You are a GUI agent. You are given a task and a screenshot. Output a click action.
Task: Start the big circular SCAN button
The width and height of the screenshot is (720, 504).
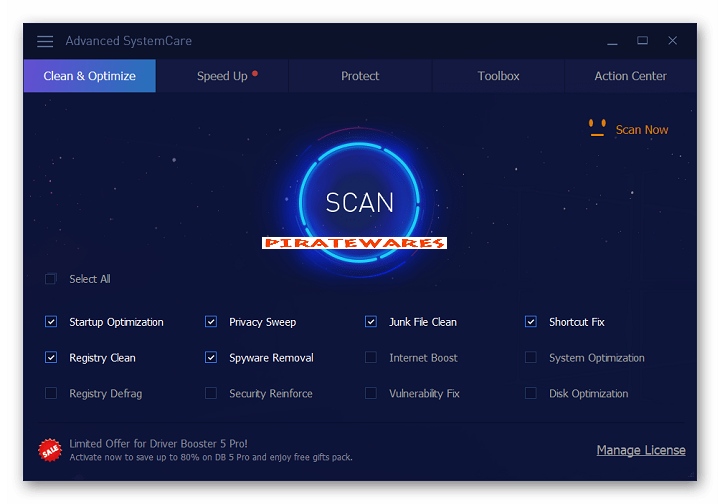[360, 202]
